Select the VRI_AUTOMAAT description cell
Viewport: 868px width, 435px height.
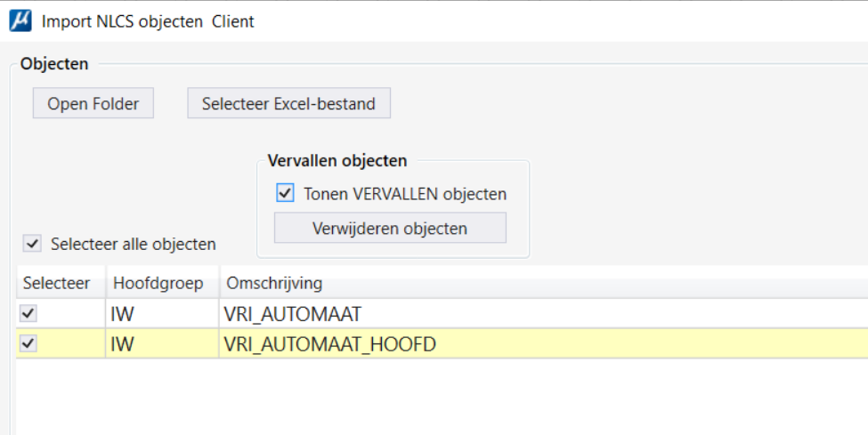pos(544,314)
